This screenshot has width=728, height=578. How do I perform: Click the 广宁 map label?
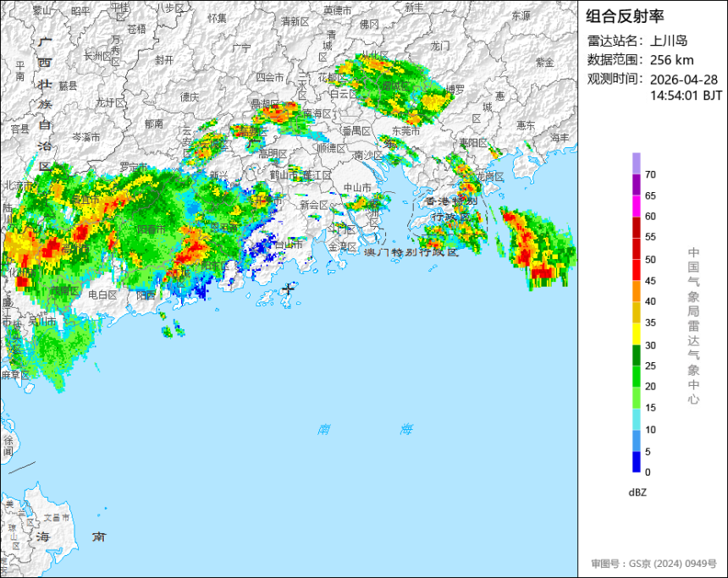tap(241, 47)
